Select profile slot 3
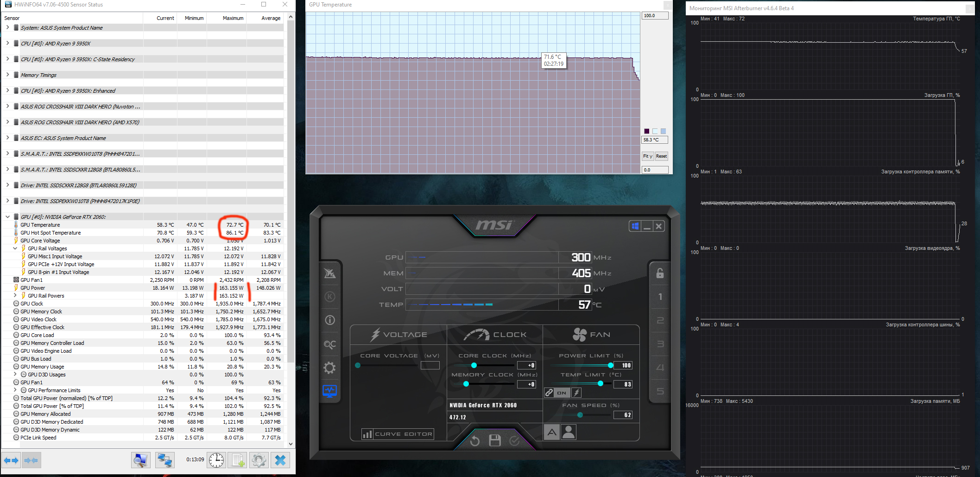 660,344
